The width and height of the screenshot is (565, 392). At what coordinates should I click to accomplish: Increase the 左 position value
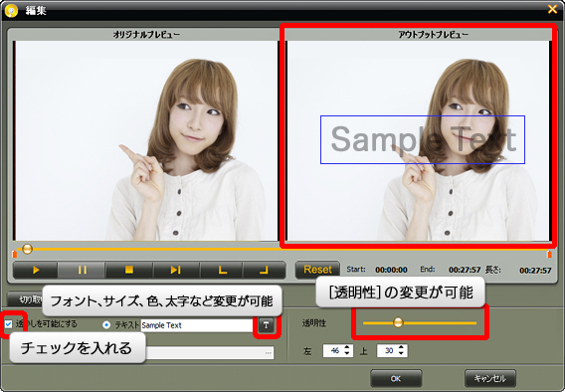347,347
